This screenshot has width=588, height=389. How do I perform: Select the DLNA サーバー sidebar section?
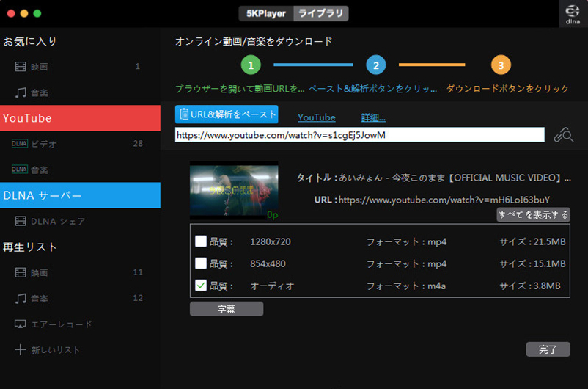80,195
